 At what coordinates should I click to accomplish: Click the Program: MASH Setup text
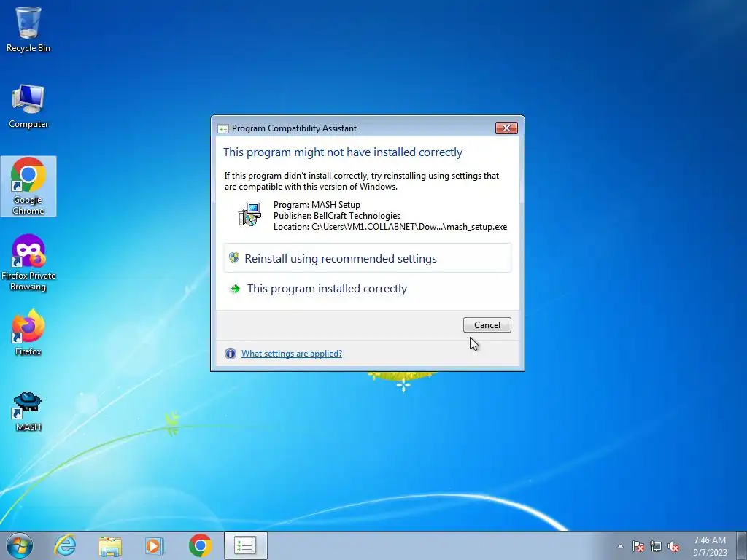(317, 205)
